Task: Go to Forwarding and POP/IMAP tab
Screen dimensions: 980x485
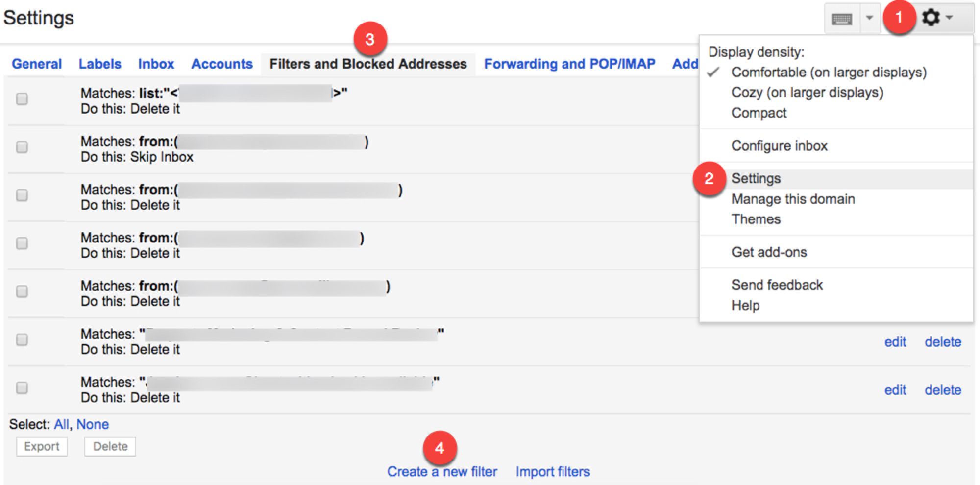Action: tap(569, 64)
